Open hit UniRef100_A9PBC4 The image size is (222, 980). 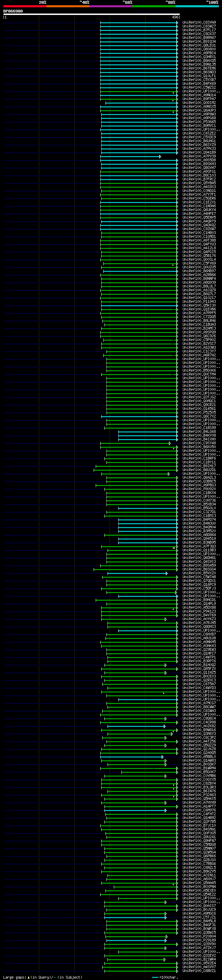[199, 53]
